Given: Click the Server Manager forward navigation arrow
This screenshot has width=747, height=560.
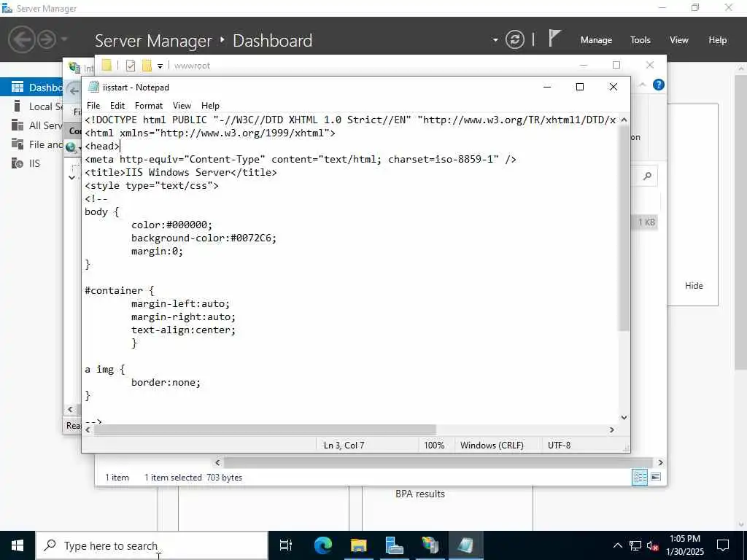Looking at the screenshot, I should tap(47, 39).
